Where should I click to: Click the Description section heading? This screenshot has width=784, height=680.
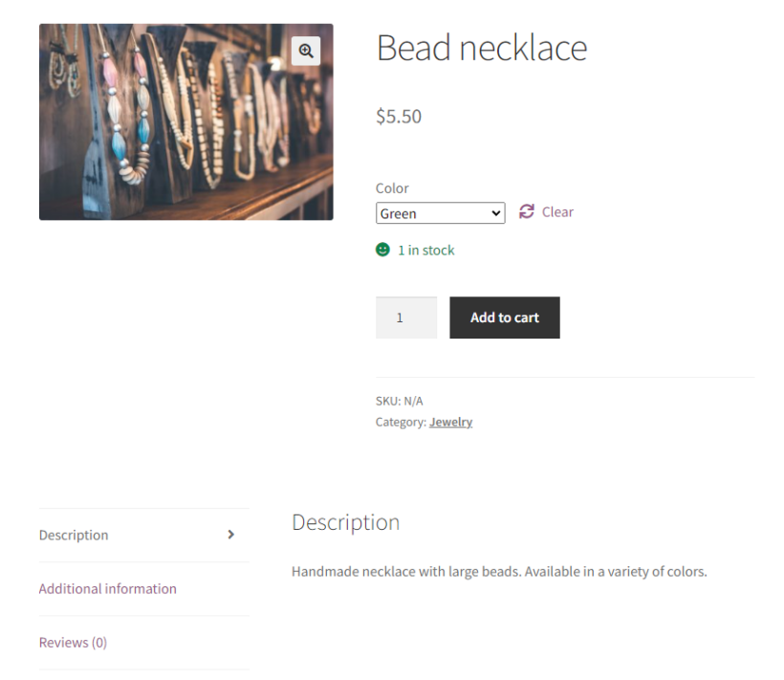coord(345,522)
